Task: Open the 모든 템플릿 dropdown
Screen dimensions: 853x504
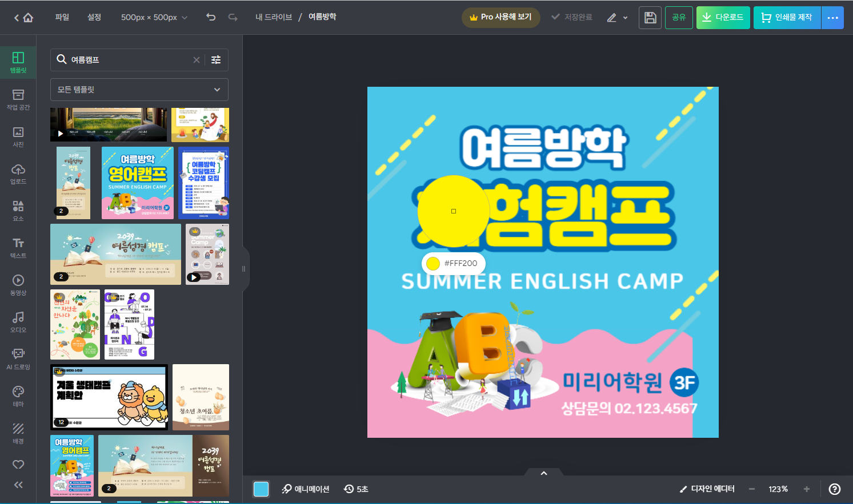Action: pos(139,90)
